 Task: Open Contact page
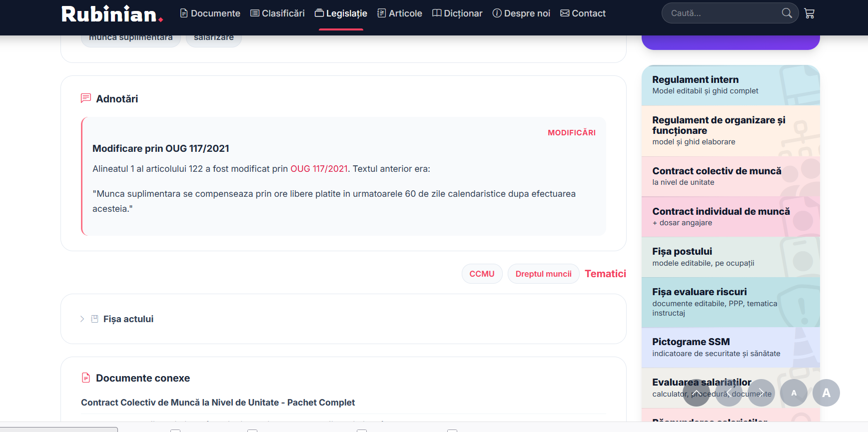583,13
